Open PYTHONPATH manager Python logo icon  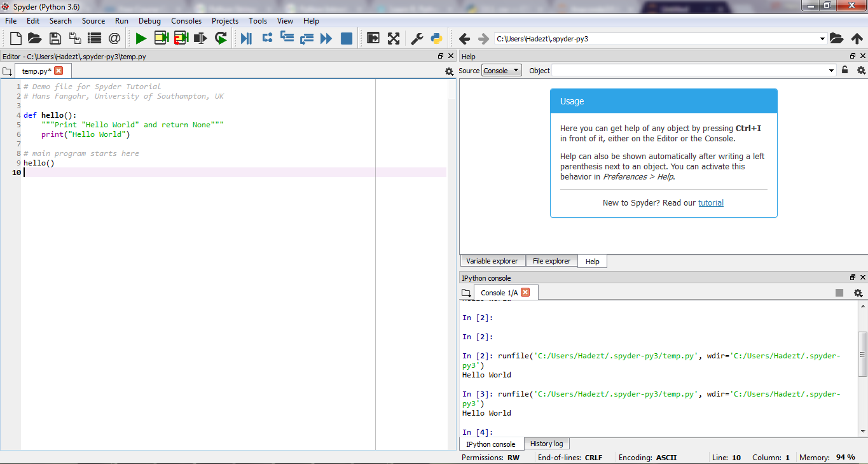pyautogui.click(x=436, y=38)
